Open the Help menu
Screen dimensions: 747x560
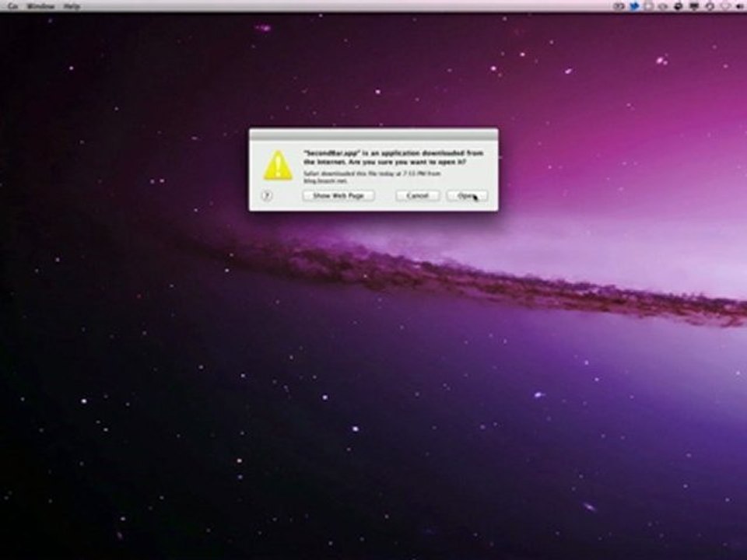[x=72, y=6]
